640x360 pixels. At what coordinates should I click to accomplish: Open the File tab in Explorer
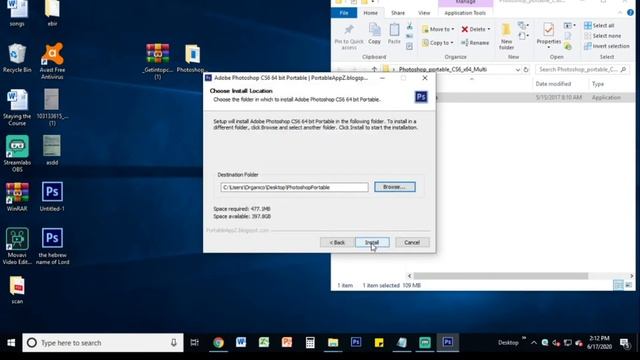point(344,13)
